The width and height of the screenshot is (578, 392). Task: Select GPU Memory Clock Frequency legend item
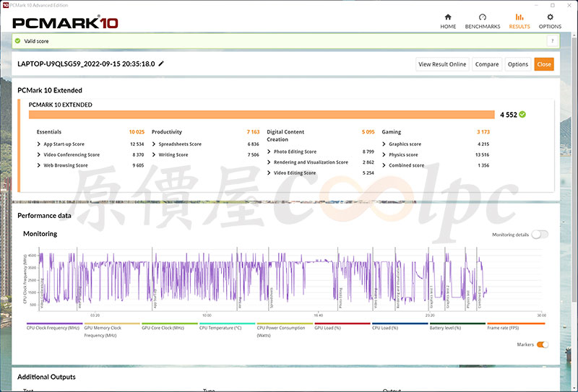pyautogui.click(x=112, y=331)
